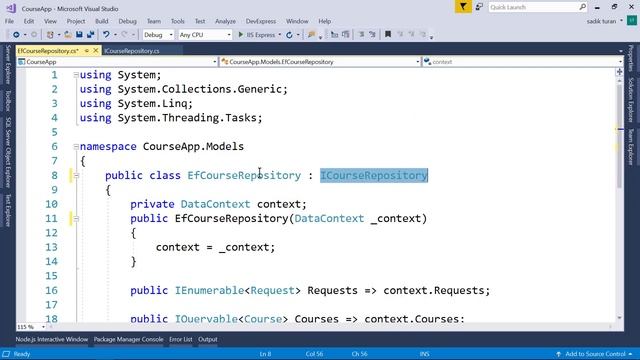640x360 pixels.
Task: Click the IEnumerable<Request> type on line 16
Action: (238, 291)
